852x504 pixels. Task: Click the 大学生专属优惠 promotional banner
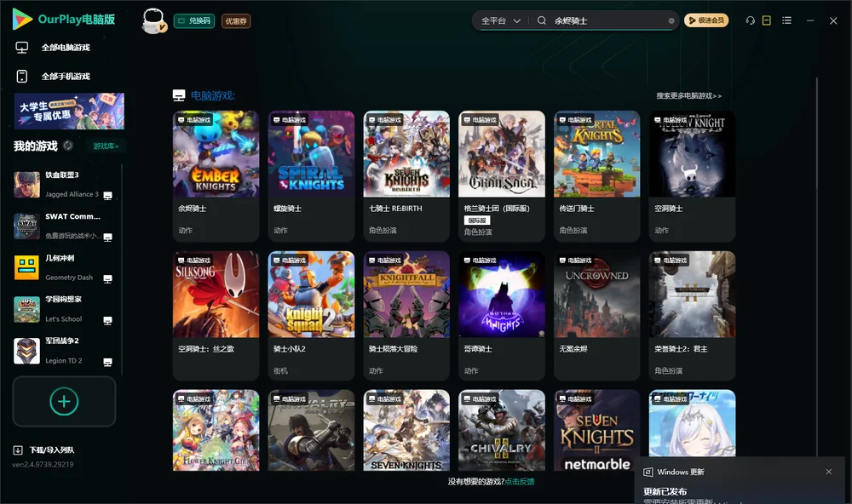tap(69, 111)
